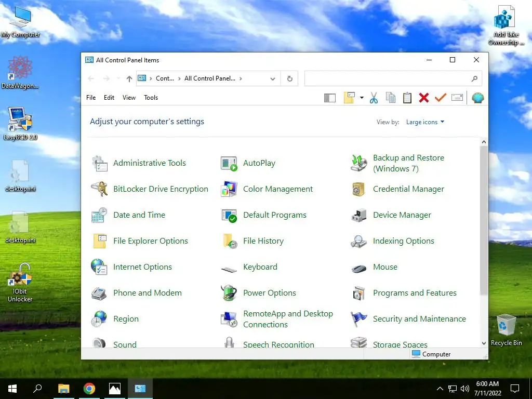Click the Copy toolbar icon

coord(391,98)
